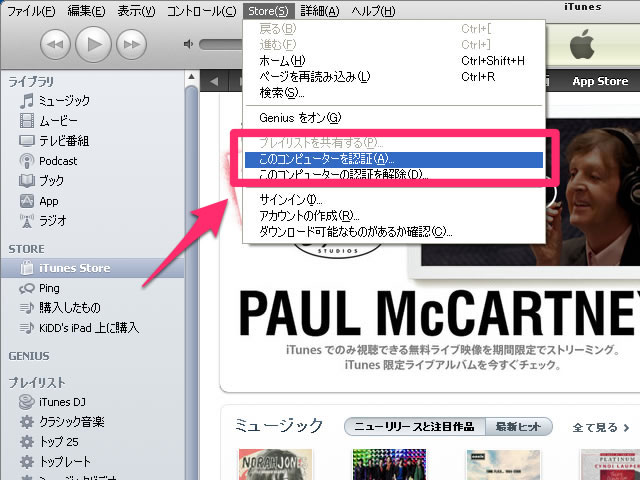Image resolution: width=640 pixels, height=480 pixels.
Task: Choose ホーム(H) from Store menu
Action: coord(394,61)
